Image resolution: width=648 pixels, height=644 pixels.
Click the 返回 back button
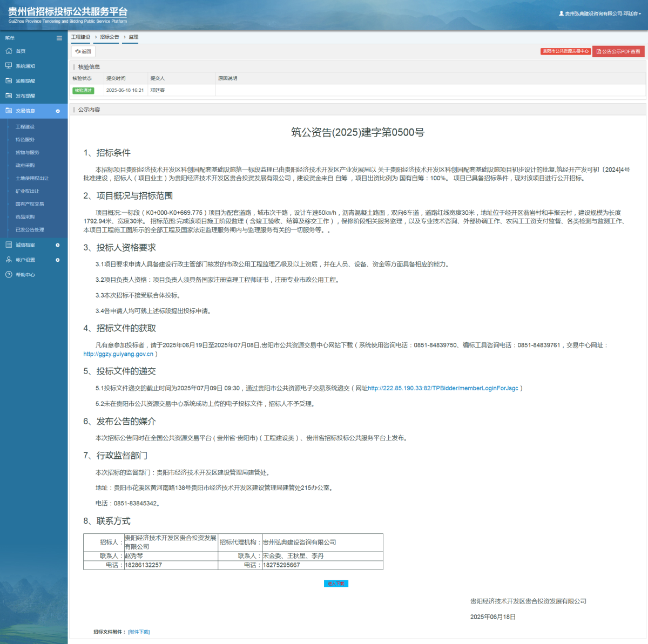83,51
